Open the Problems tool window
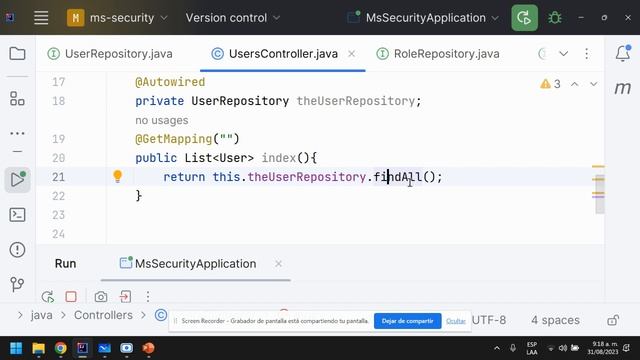640x360 pixels. [x=17, y=249]
